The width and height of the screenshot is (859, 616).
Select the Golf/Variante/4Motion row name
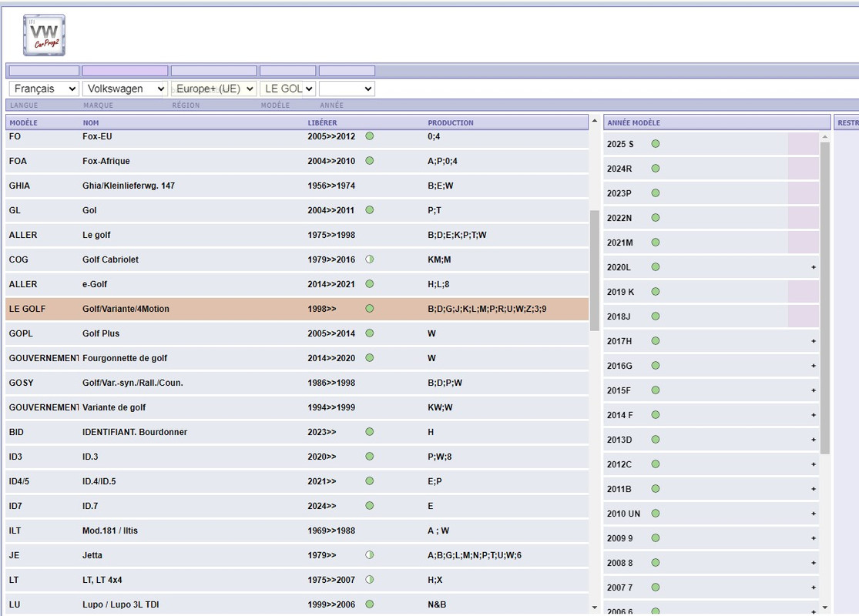tap(126, 309)
